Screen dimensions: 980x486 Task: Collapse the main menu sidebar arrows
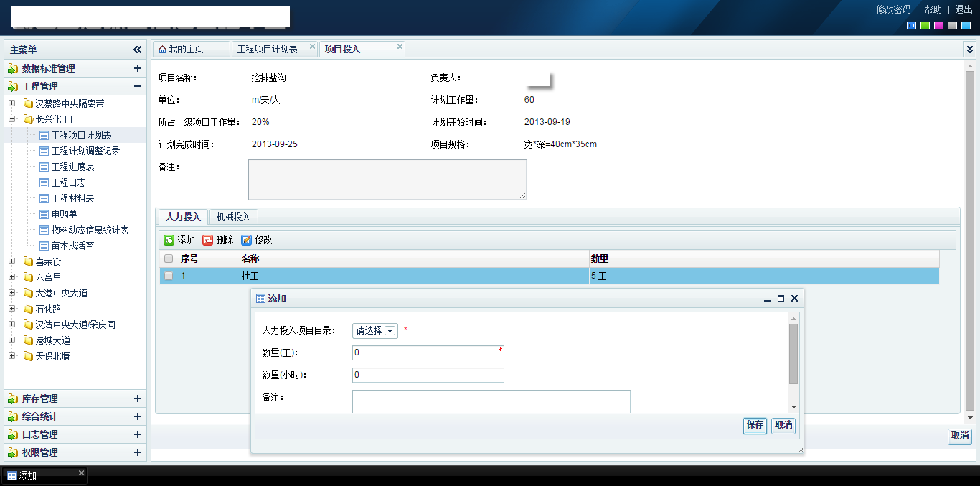[137, 50]
